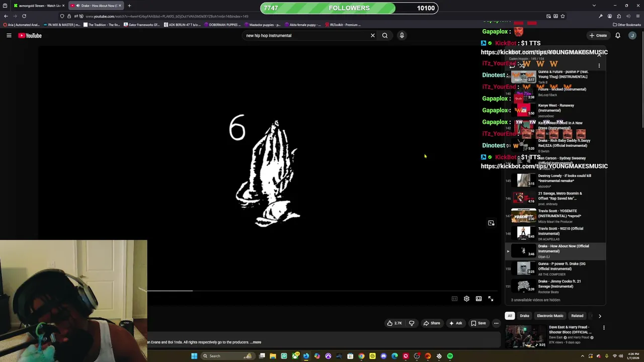
Task: Expand the description with ...more
Action: click(x=256, y=342)
